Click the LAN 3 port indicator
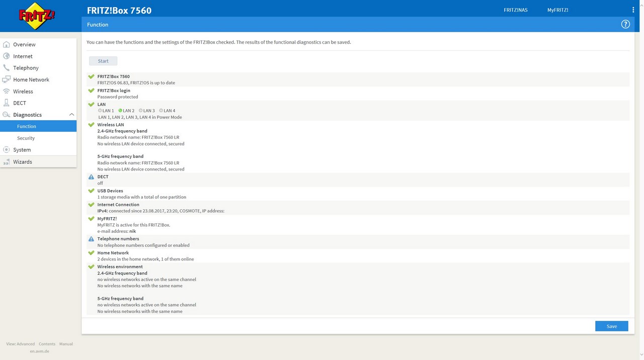Image resolution: width=644 pixels, height=360 pixels. [x=141, y=111]
